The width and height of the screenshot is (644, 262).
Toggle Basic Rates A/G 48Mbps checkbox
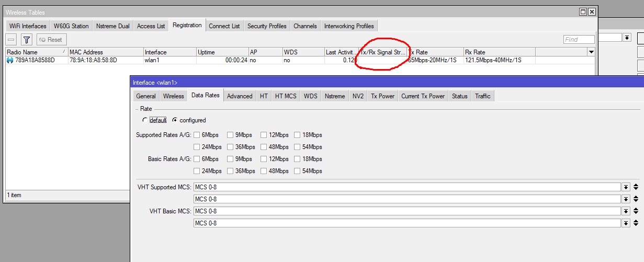coord(264,171)
